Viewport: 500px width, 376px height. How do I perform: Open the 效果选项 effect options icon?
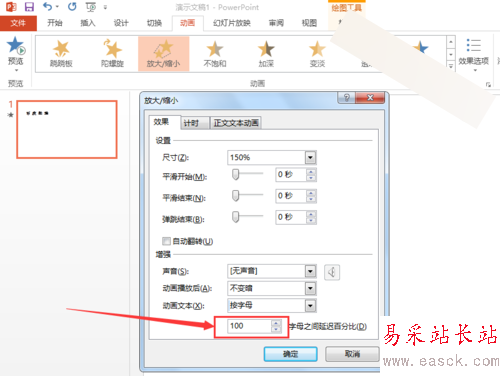474,46
